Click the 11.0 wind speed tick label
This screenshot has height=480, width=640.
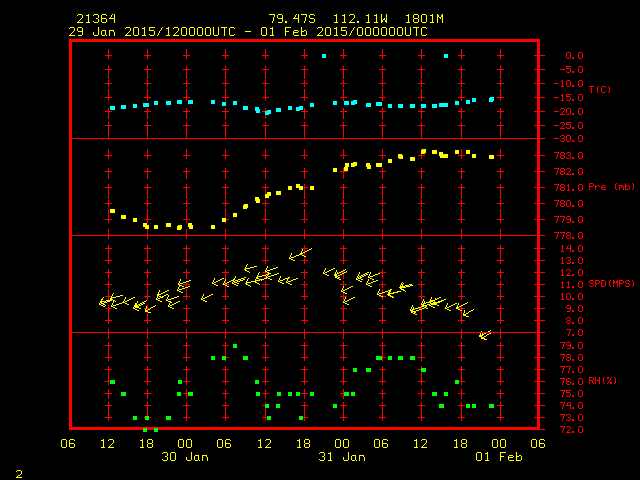[x=571, y=284]
